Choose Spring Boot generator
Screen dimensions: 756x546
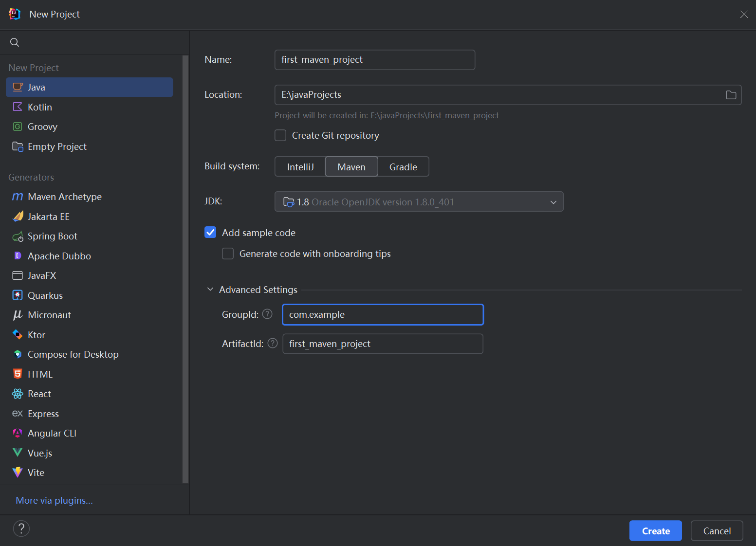tap(90, 236)
